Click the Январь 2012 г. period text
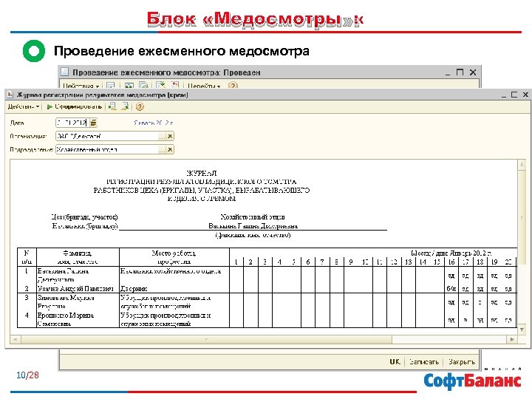The width and height of the screenshot is (532, 399). pos(154,123)
